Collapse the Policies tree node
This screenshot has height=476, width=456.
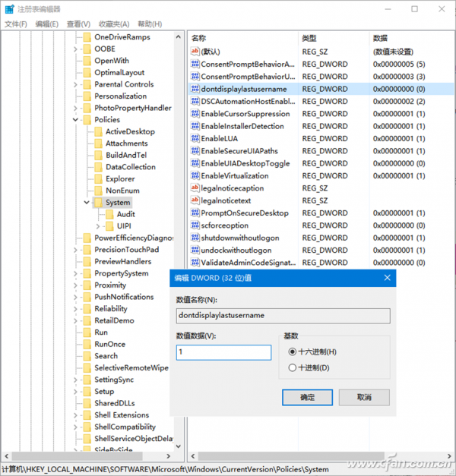[75, 120]
